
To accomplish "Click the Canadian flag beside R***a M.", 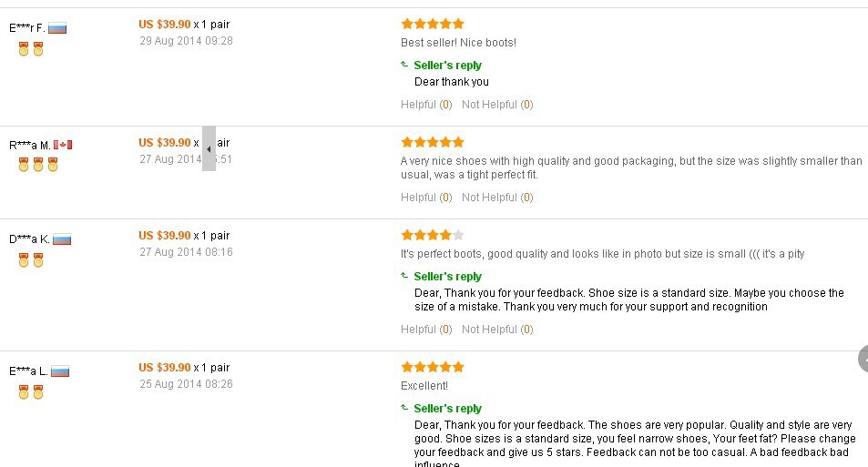I will [63, 145].
